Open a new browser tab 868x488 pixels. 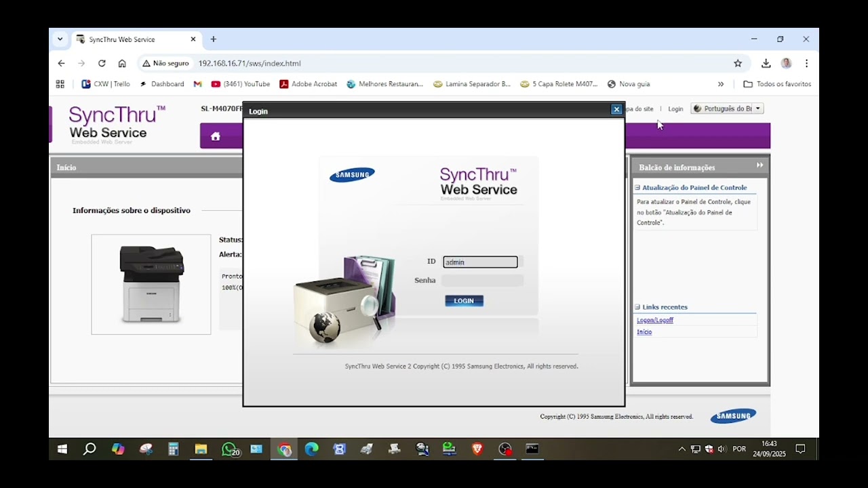pos(213,39)
